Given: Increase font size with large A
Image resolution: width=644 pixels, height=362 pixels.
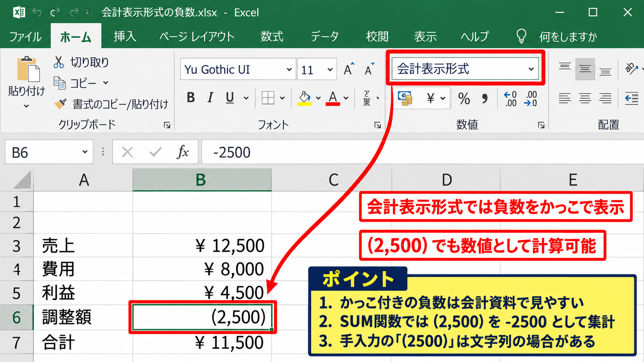Looking at the screenshot, I should point(349,69).
